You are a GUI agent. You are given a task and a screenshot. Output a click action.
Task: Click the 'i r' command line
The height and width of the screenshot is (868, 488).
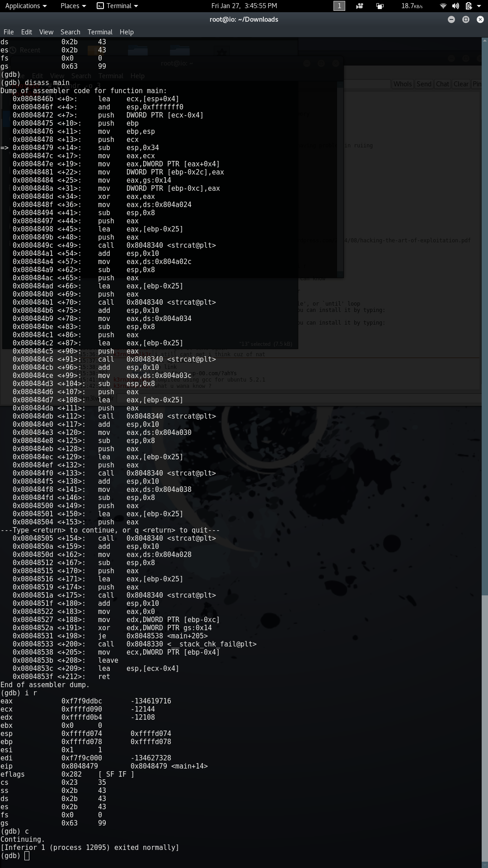pyautogui.click(x=19, y=693)
